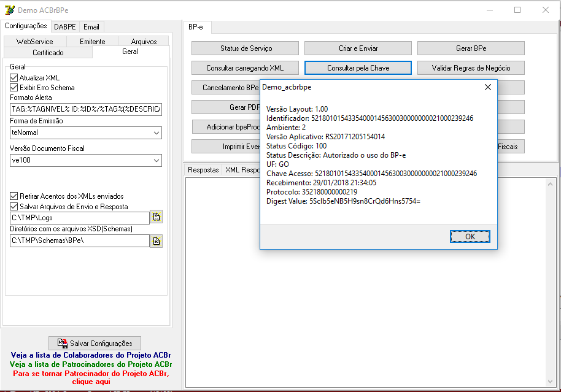Click the Cancelamento BPe button
This screenshot has width=561, height=392.
(226, 88)
